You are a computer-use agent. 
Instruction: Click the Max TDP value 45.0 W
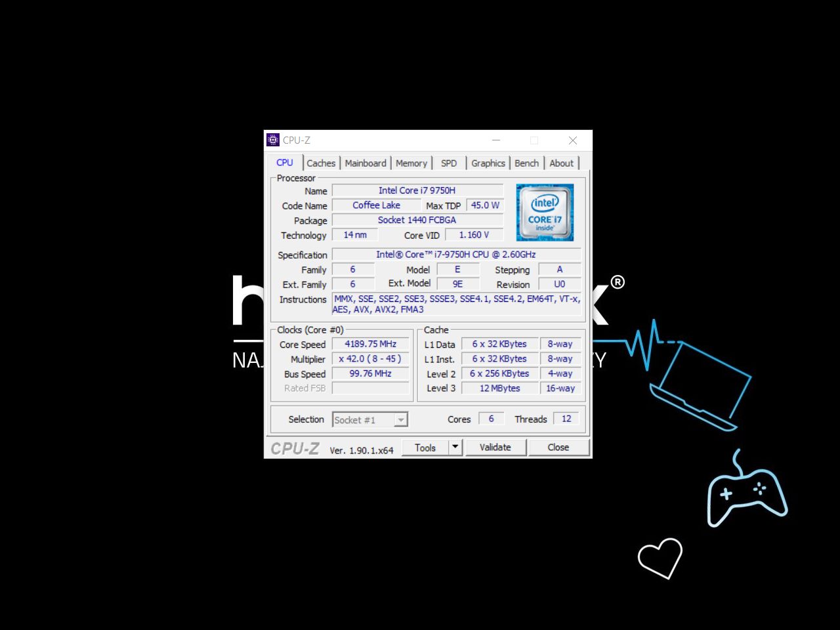pyautogui.click(x=485, y=205)
